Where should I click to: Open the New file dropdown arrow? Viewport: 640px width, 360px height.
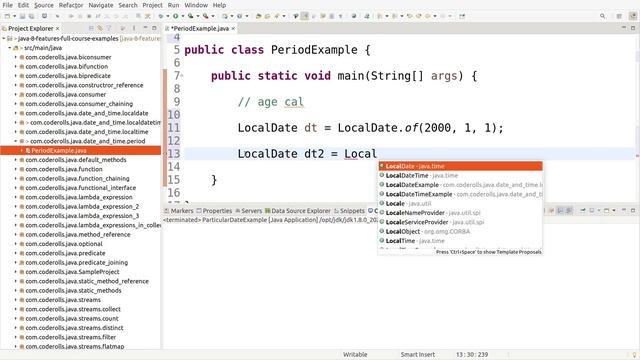tap(14, 16)
